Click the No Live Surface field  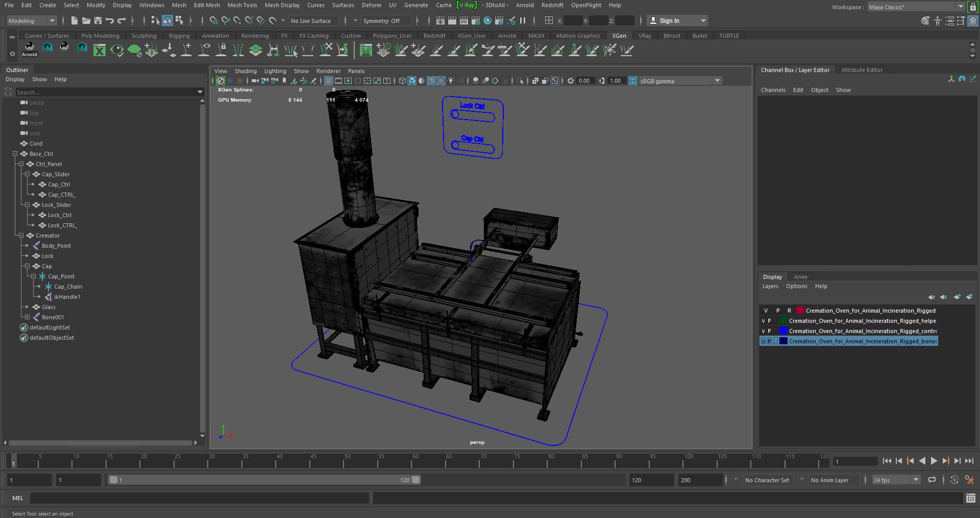point(313,20)
